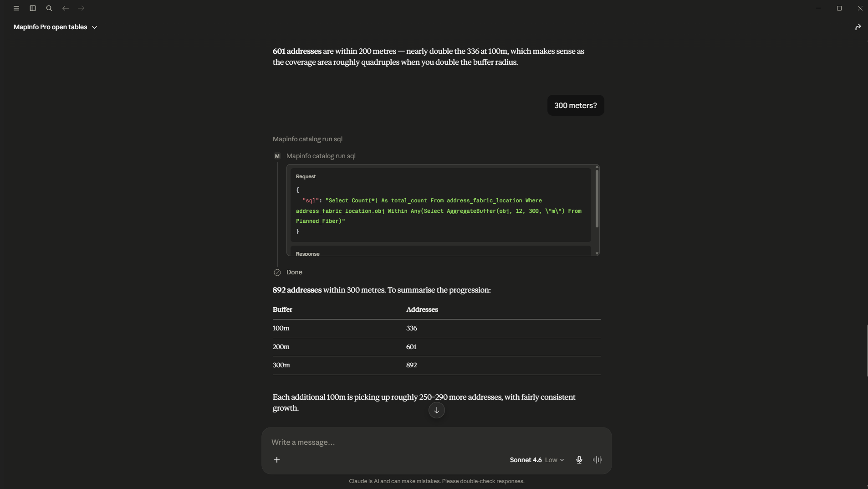Screen dimensions: 868x489
Task: Toggle the sidebar panel icon
Action: 33,8
